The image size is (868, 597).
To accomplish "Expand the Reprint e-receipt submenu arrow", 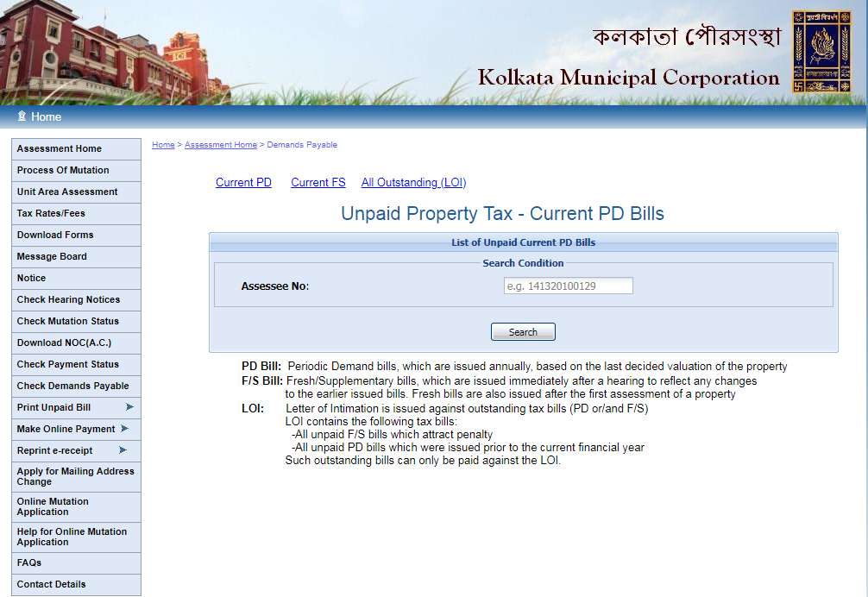I will click(123, 450).
